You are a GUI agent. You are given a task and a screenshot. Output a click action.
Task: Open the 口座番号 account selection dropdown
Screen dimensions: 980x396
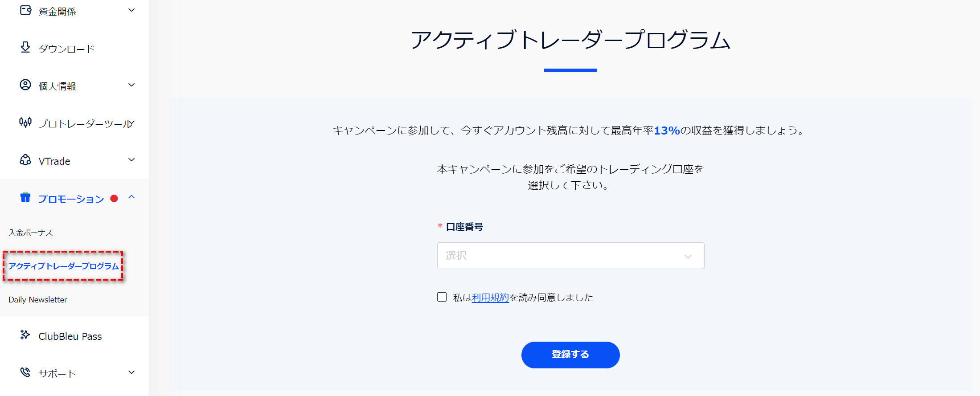tap(570, 256)
